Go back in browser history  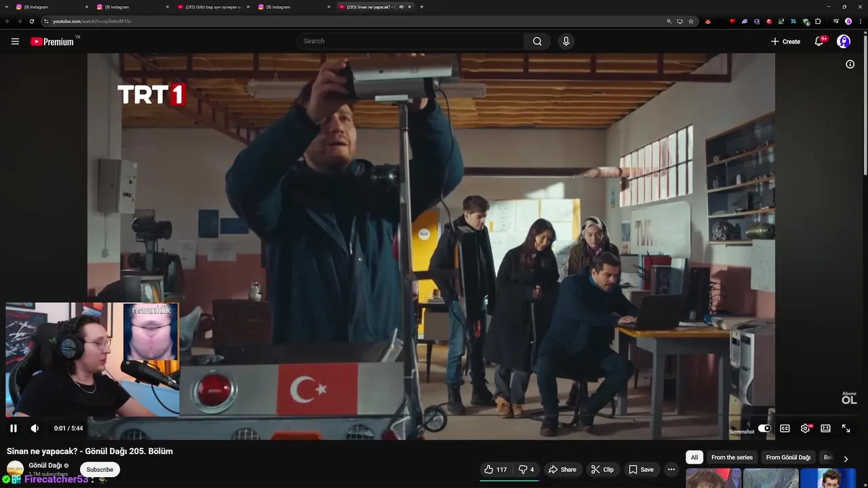point(7,21)
